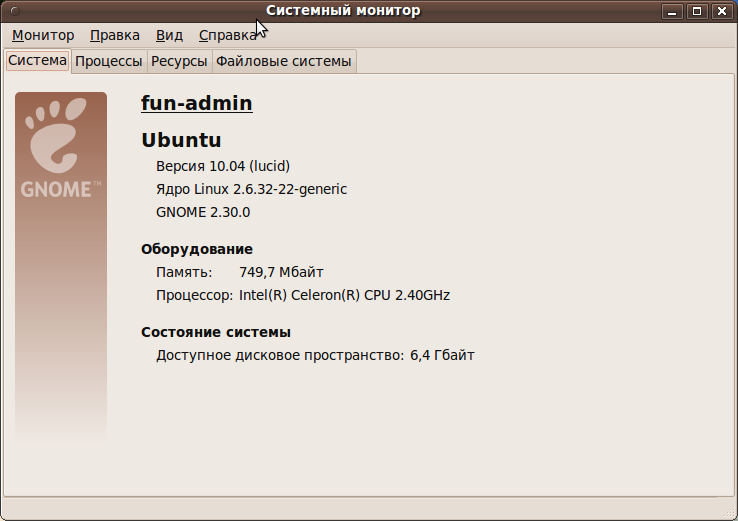Image resolution: width=738 pixels, height=521 pixels.
Task: Click the 749,7 Мбайт memory value
Action: point(281,272)
